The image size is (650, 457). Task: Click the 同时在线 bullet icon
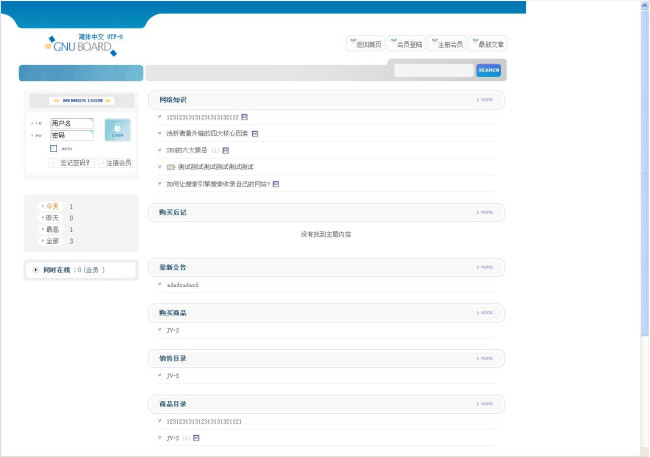coord(36,270)
